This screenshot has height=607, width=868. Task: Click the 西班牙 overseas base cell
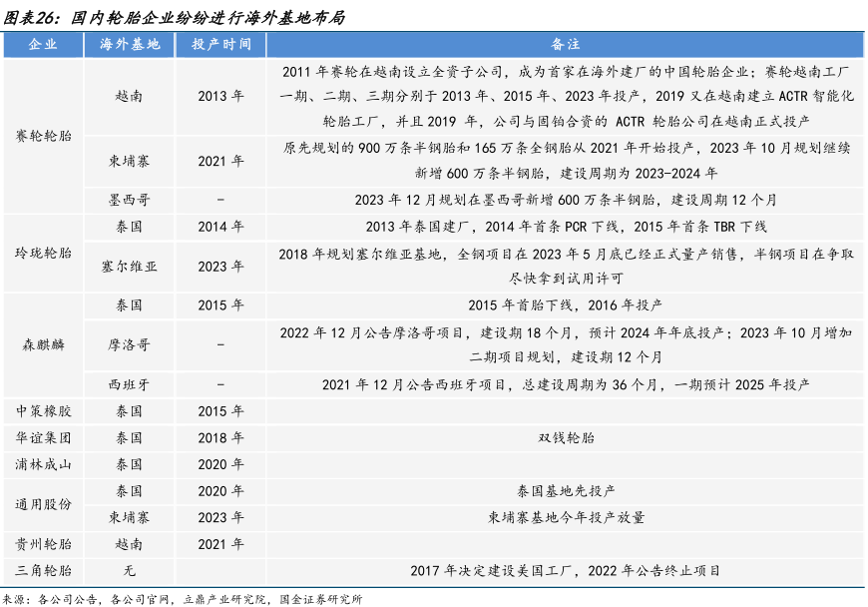click(x=129, y=383)
